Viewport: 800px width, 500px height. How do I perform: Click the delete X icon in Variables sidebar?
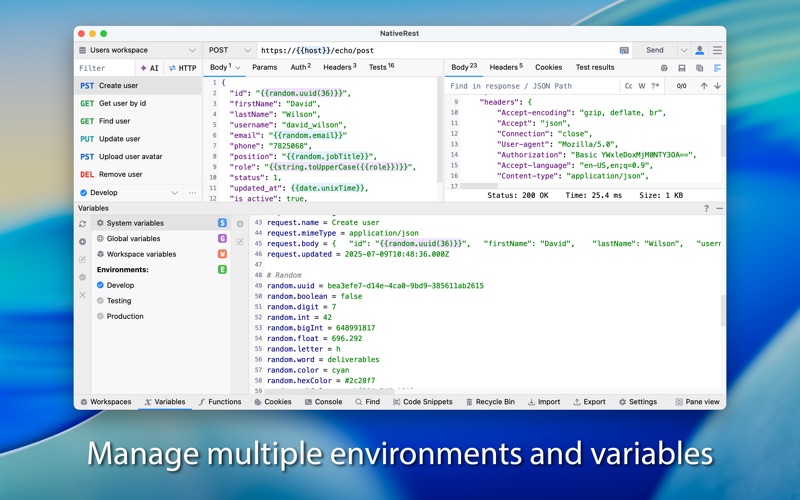tap(82, 295)
